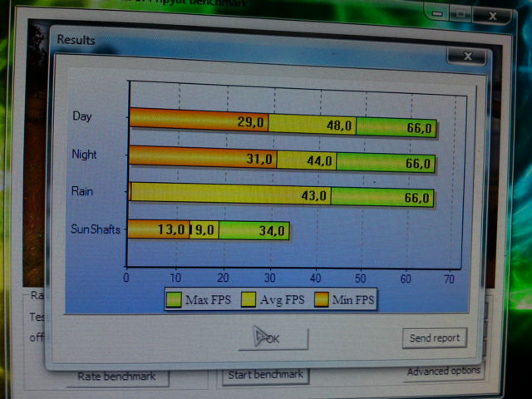Click the Results dialog title text
Screen dimensions: 532x399
[x=76, y=40]
